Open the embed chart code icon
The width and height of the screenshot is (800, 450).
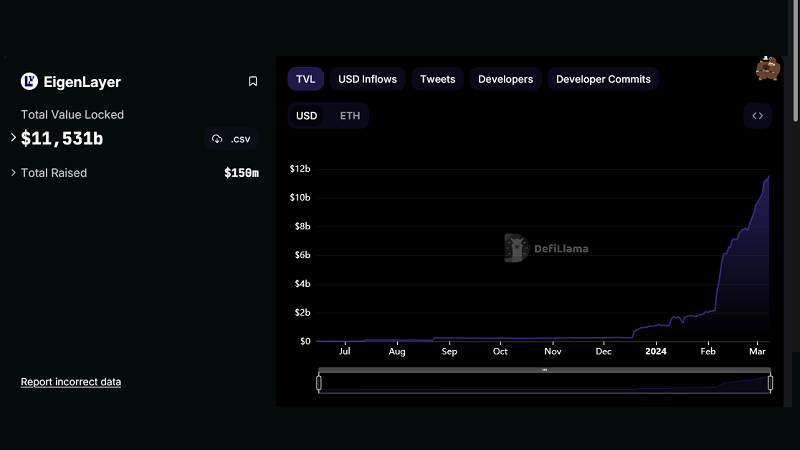tap(757, 116)
